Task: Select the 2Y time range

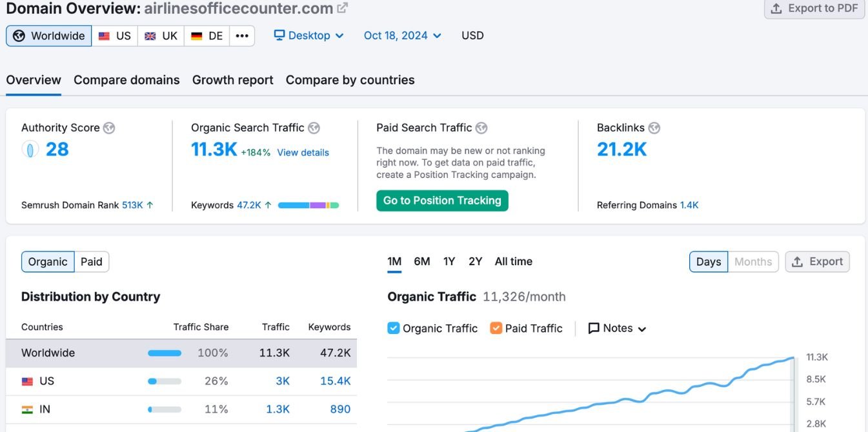Action: tap(476, 261)
